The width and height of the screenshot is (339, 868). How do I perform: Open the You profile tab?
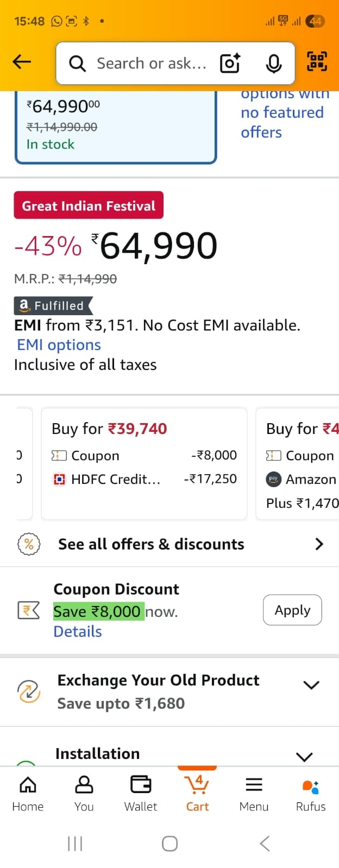84,793
